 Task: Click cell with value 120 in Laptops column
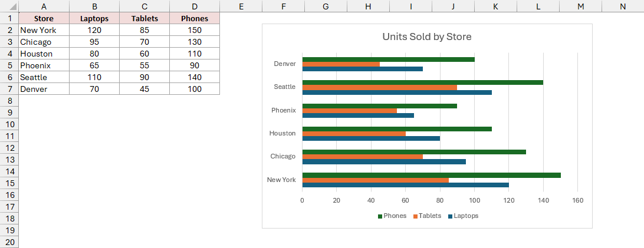(x=94, y=30)
